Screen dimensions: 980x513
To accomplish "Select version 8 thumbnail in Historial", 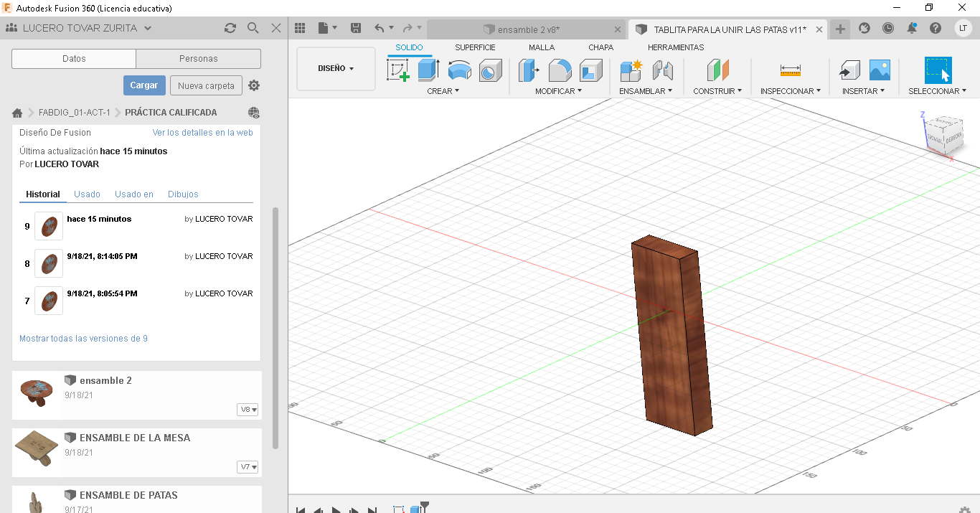I will point(49,263).
